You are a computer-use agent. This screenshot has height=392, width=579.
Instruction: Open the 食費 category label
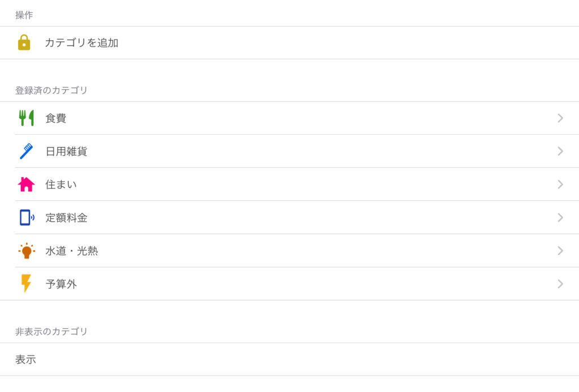[x=56, y=118]
